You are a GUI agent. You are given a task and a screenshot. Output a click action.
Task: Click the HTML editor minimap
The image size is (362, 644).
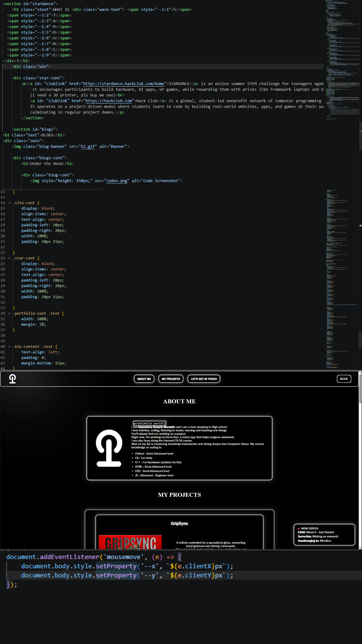coord(342,60)
